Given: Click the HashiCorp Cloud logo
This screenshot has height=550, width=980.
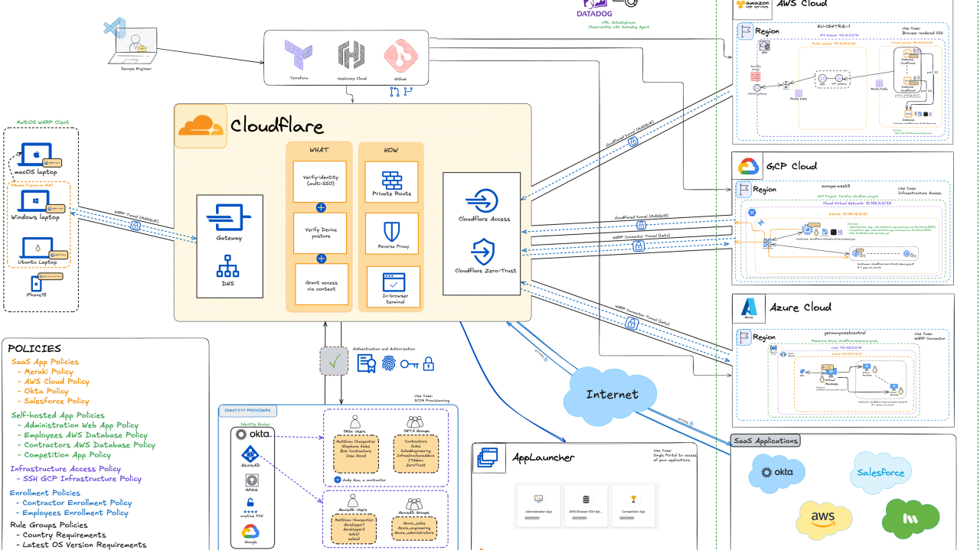Looking at the screenshot, I should pos(351,56).
